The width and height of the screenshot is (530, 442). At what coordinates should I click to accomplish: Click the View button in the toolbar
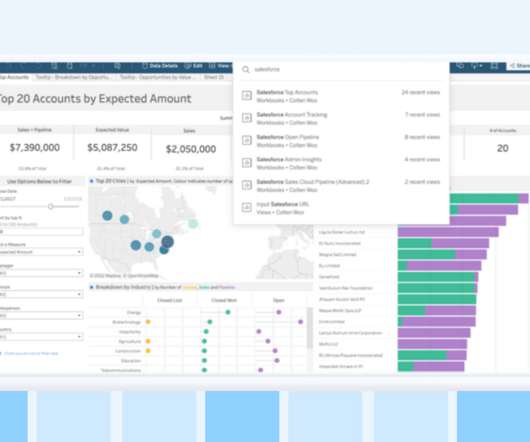(x=219, y=66)
